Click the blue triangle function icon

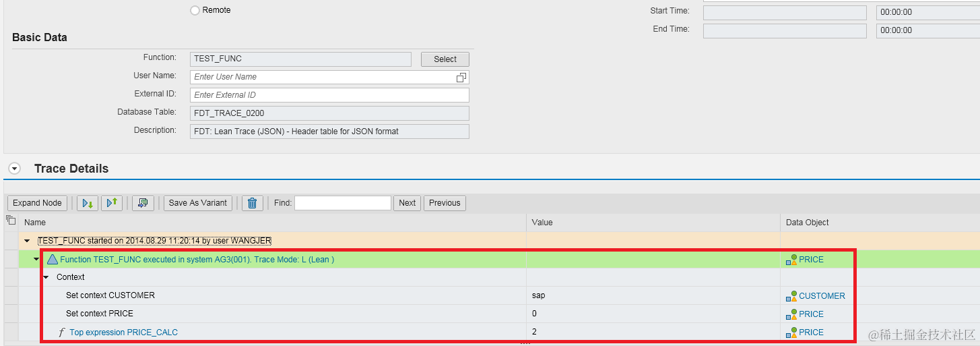click(53, 259)
